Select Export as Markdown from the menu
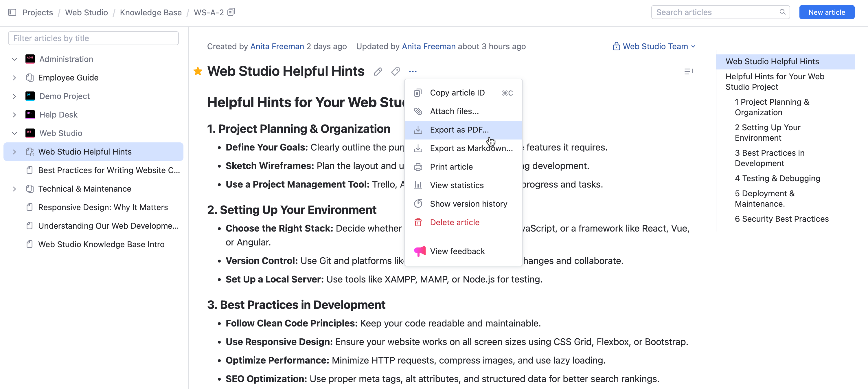The height and width of the screenshot is (389, 868). (x=471, y=148)
